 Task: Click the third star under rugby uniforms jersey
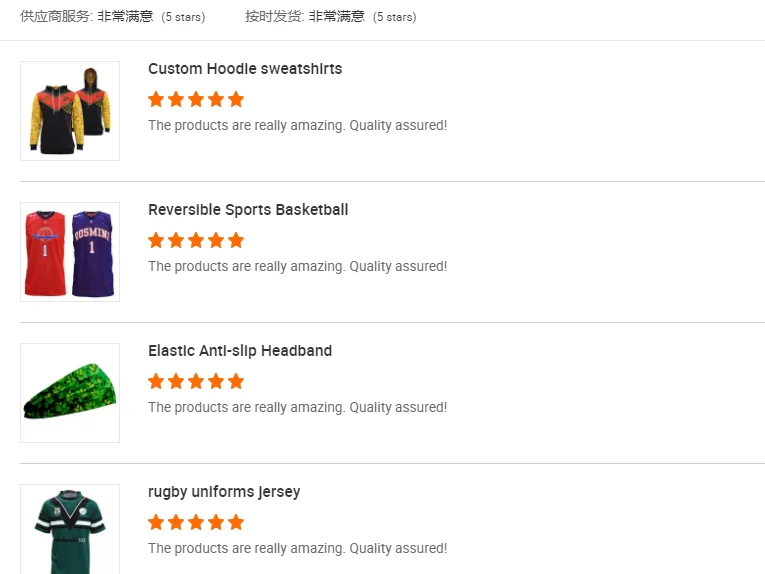coord(196,522)
